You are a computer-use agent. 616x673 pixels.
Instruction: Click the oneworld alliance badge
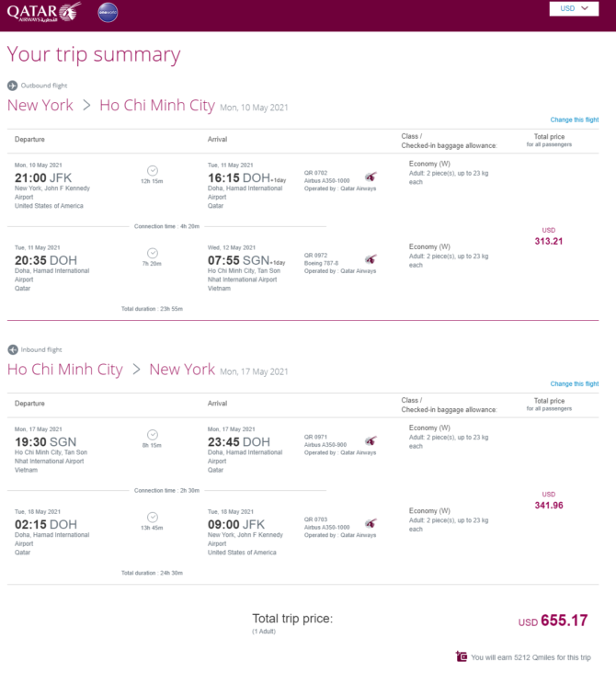click(108, 13)
